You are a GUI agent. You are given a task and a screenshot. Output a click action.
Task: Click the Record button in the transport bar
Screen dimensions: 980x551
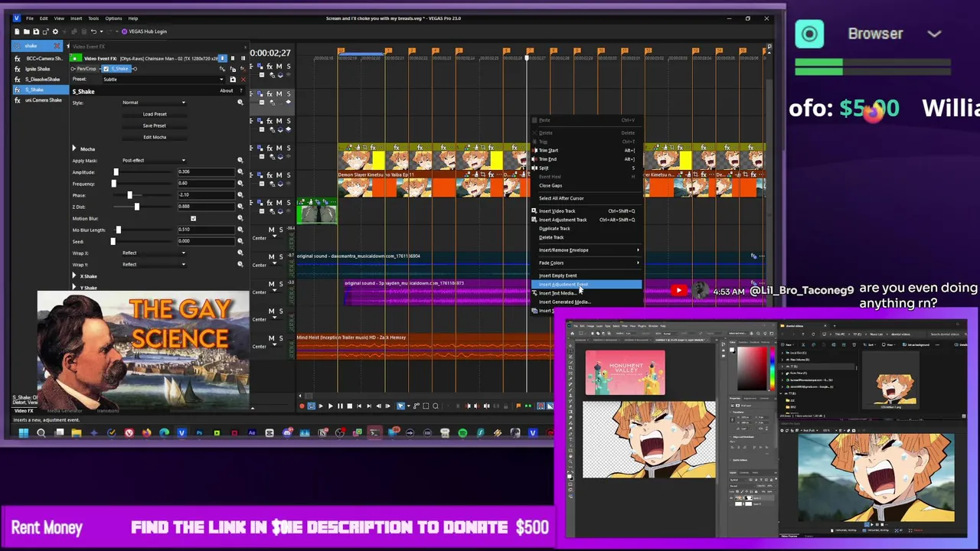coord(302,406)
